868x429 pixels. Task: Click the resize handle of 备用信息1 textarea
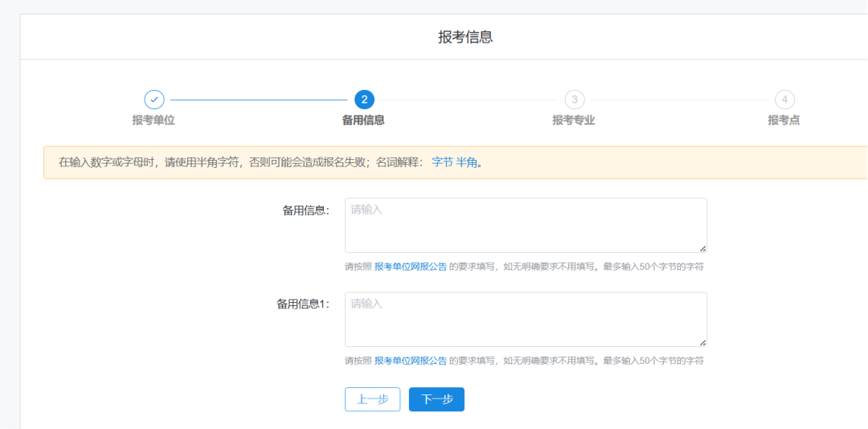pos(702,342)
